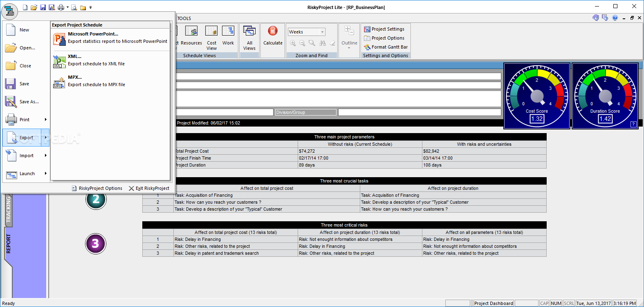Click the zoom to fit magnifier icon

coord(312,43)
